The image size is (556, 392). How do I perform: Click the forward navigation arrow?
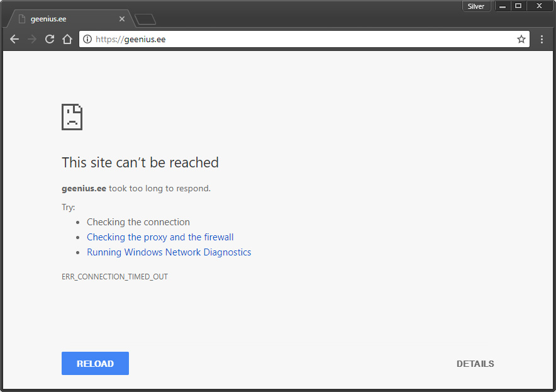click(32, 39)
